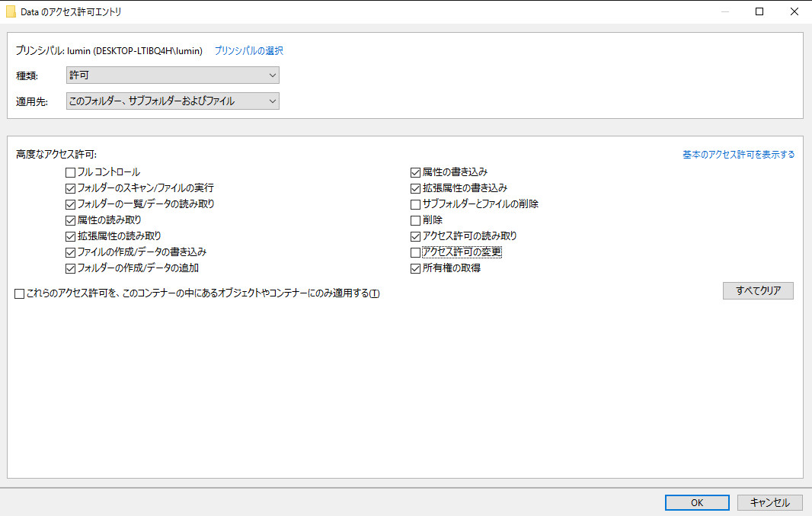Toggle the 拡張属性の読み取り checkbox
Viewport: 812px width, 516px height.
[x=70, y=237]
